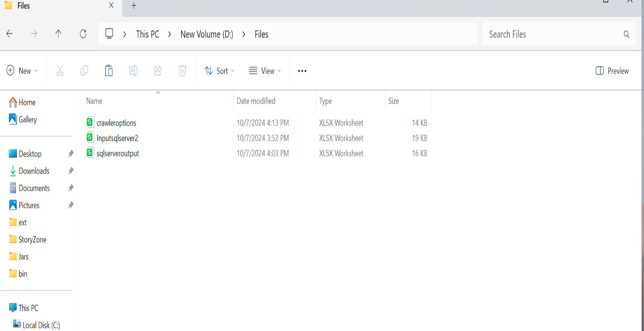
Task: Open the bin folder in sidebar
Action: point(18,273)
